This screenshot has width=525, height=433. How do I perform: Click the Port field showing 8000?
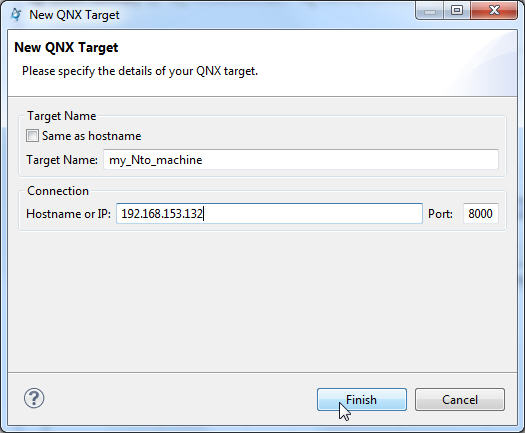(x=481, y=213)
